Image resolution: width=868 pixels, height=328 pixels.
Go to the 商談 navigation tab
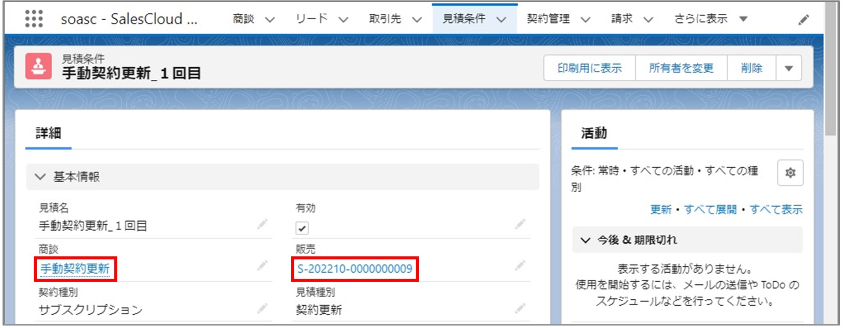(244, 19)
